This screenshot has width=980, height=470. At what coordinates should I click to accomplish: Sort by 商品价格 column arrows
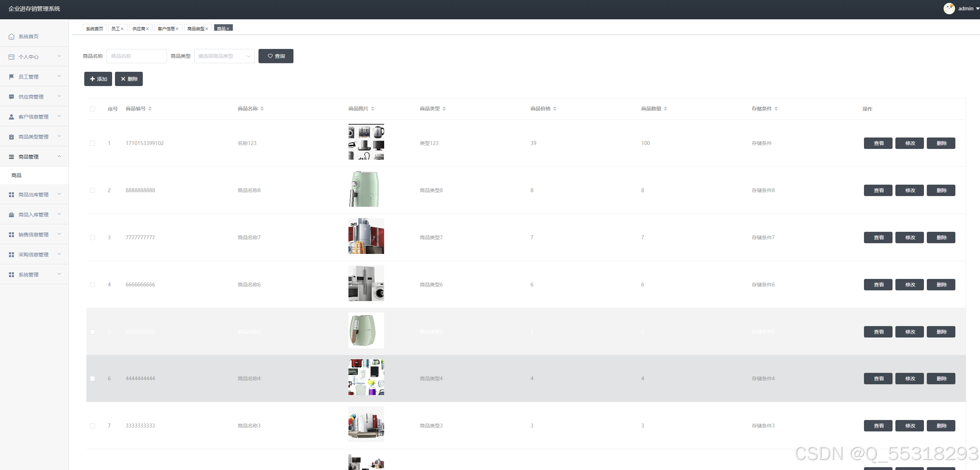pos(555,109)
